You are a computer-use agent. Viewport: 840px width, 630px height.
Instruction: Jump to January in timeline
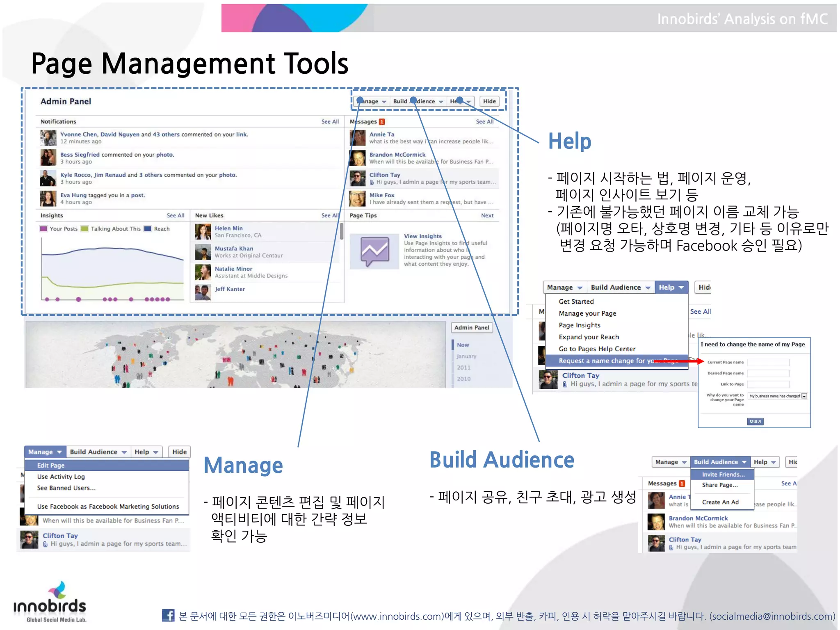(467, 356)
